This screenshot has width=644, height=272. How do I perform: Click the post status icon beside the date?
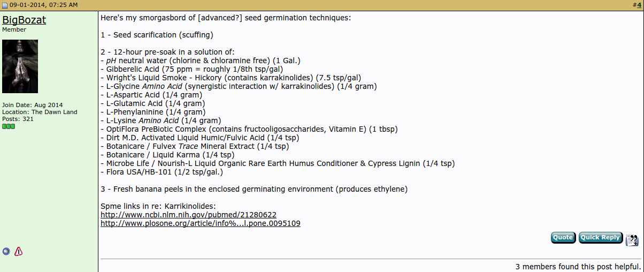click(5, 5)
